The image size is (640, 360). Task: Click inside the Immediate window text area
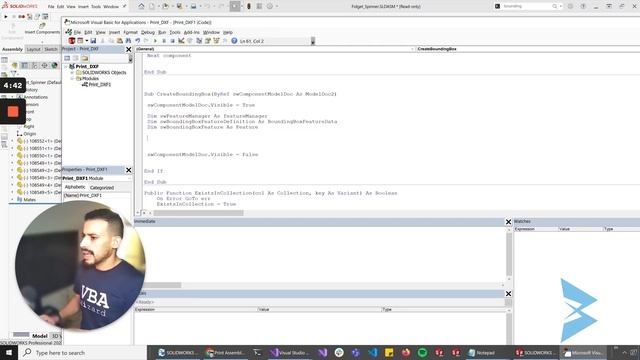pos(320,253)
